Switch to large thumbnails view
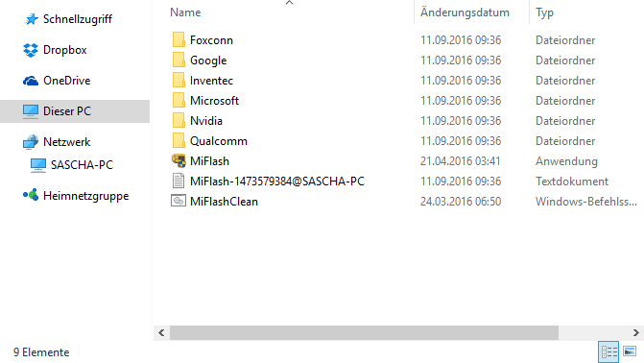The width and height of the screenshot is (644, 363). 630,351
